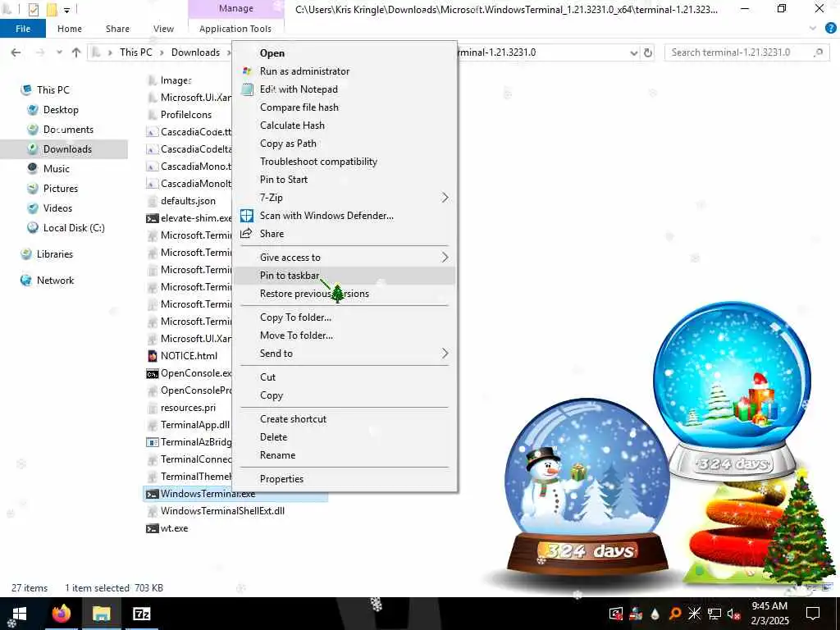840x630 pixels.
Task: Choose Troubleshoot compatibility
Action: (345, 162)
